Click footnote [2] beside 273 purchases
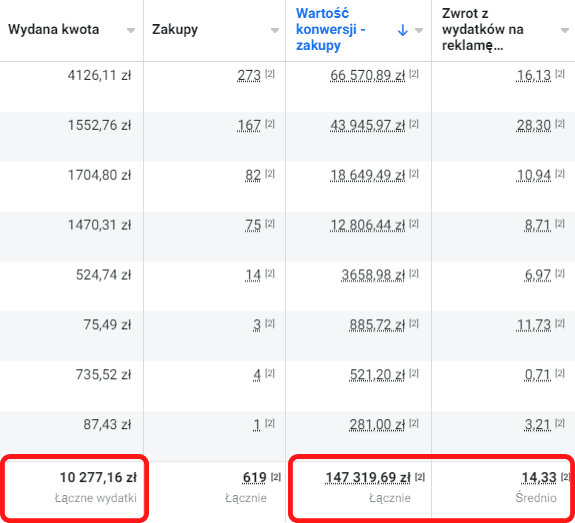 point(270,74)
